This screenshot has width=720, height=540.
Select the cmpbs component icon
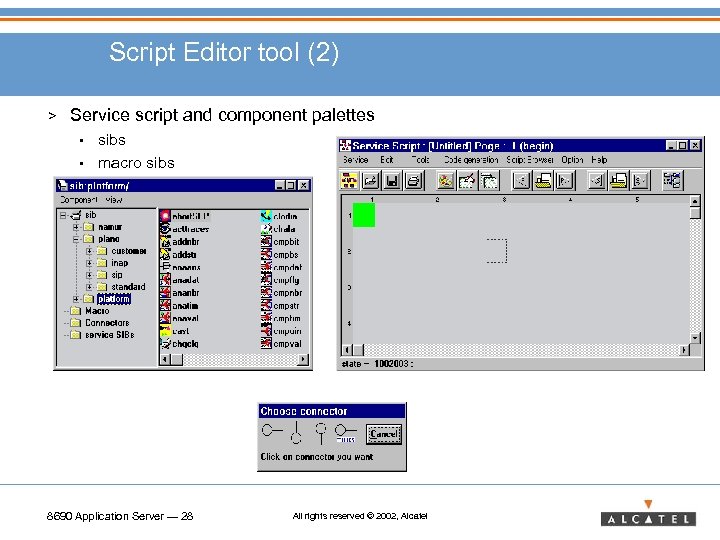266,254
